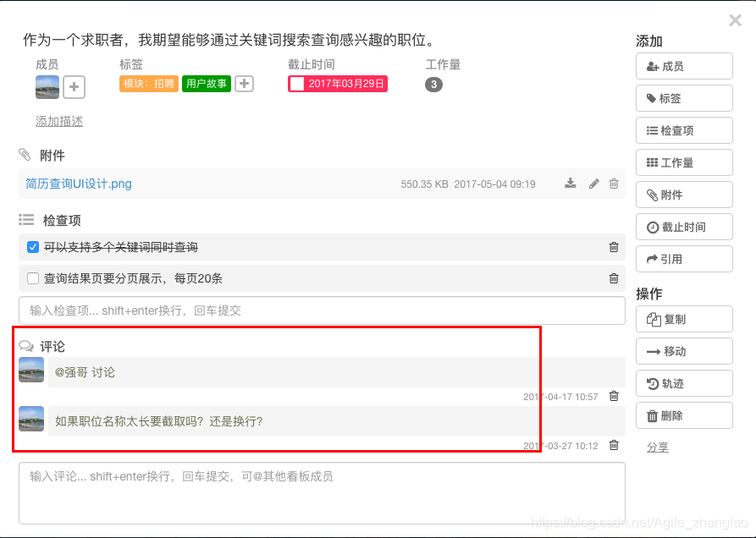
Task: Open the 2017年03月29日 due date
Action: coord(346,84)
